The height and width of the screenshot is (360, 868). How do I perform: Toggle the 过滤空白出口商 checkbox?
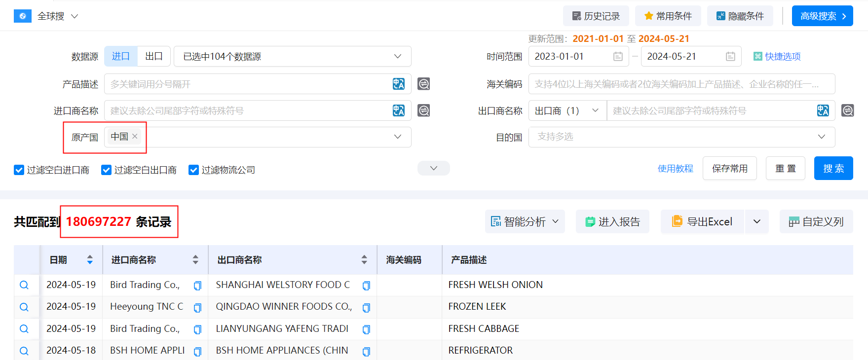pyautogui.click(x=106, y=170)
